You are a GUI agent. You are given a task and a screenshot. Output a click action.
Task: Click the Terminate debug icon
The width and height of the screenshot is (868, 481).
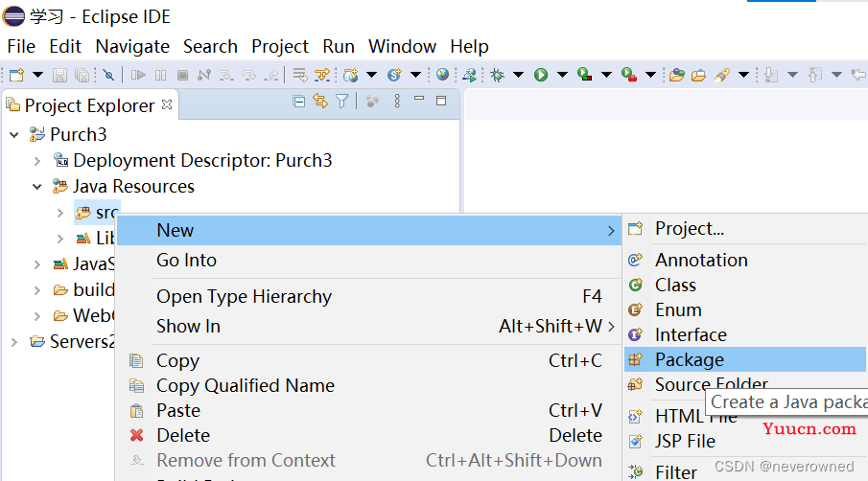[x=182, y=75]
